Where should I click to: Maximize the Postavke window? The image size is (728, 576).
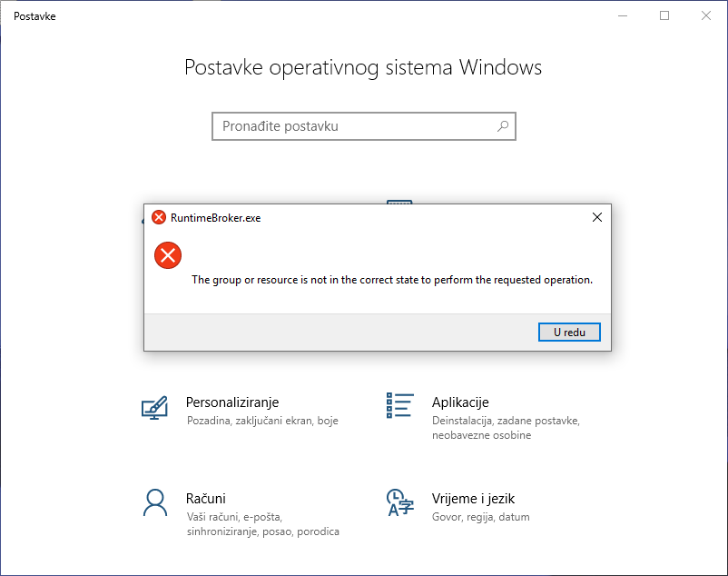point(664,15)
